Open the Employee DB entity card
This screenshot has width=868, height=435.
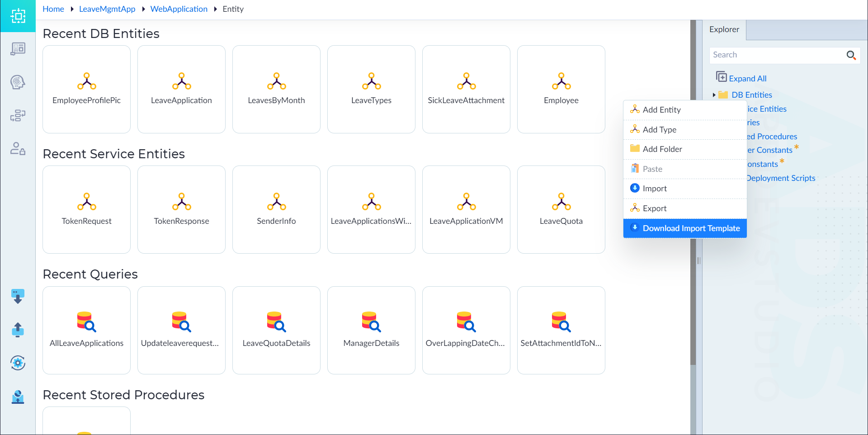pyautogui.click(x=561, y=89)
